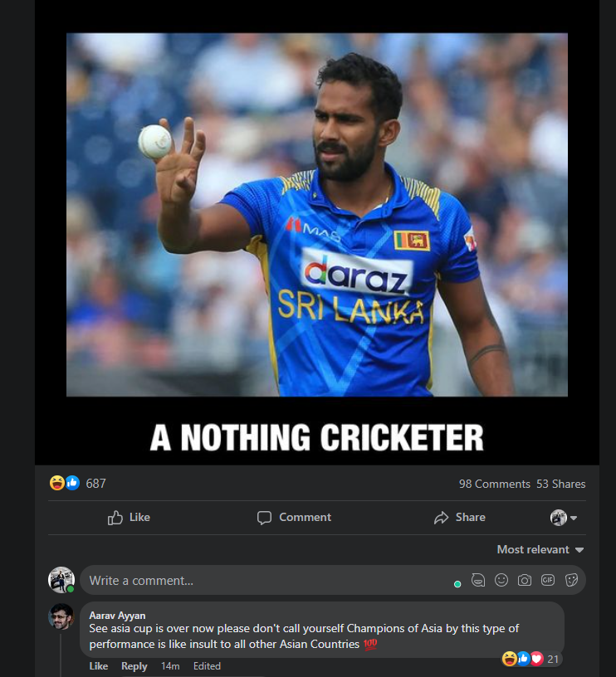Expand the Most relevant comment sorting dropdown
The width and height of the screenshot is (616, 677).
pos(540,549)
